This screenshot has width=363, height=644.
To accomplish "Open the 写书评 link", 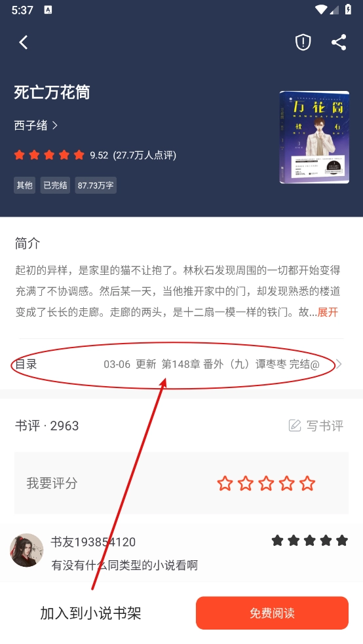I will pyautogui.click(x=325, y=425).
